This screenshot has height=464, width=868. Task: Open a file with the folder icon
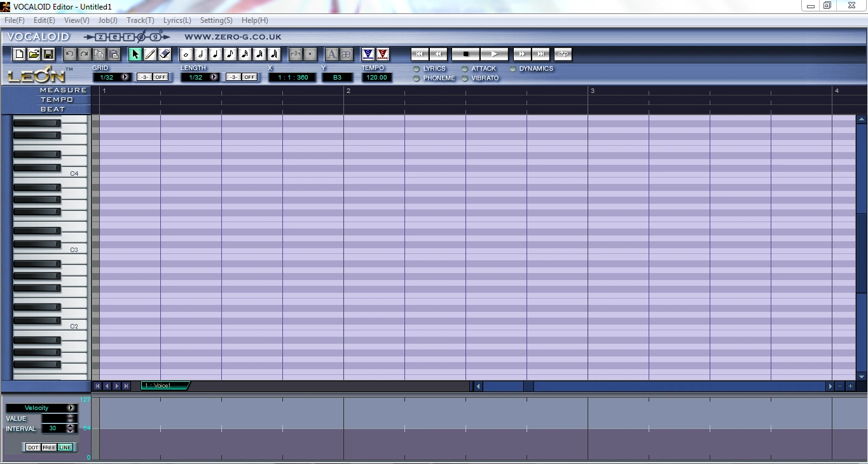[34, 54]
